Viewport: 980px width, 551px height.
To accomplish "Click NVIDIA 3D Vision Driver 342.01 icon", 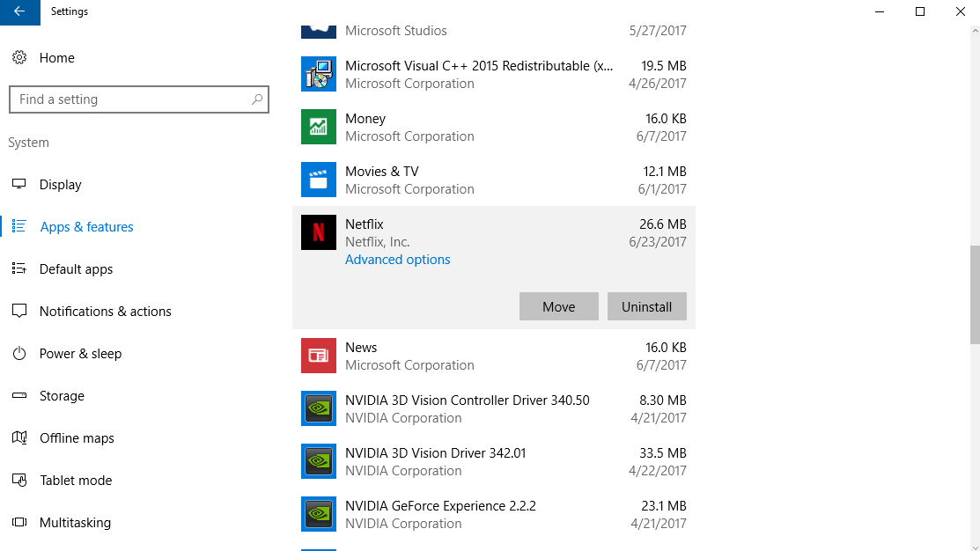I will (319, 461).
